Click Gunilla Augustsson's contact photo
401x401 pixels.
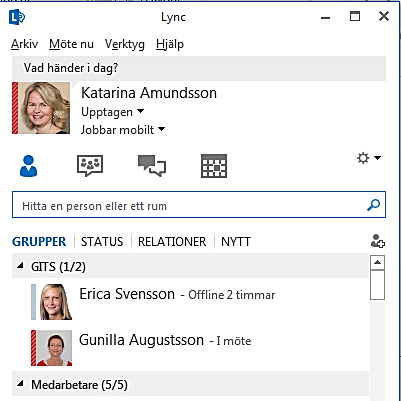54,348
